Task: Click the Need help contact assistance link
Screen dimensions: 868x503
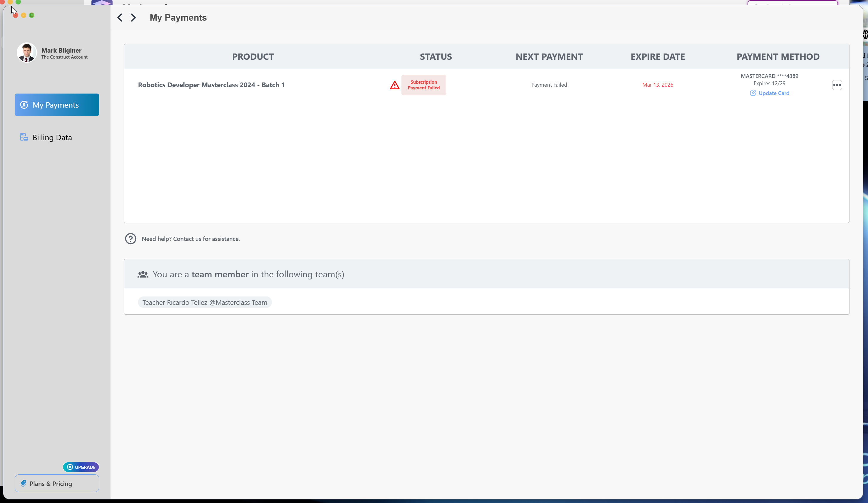Action: point(191,238)
